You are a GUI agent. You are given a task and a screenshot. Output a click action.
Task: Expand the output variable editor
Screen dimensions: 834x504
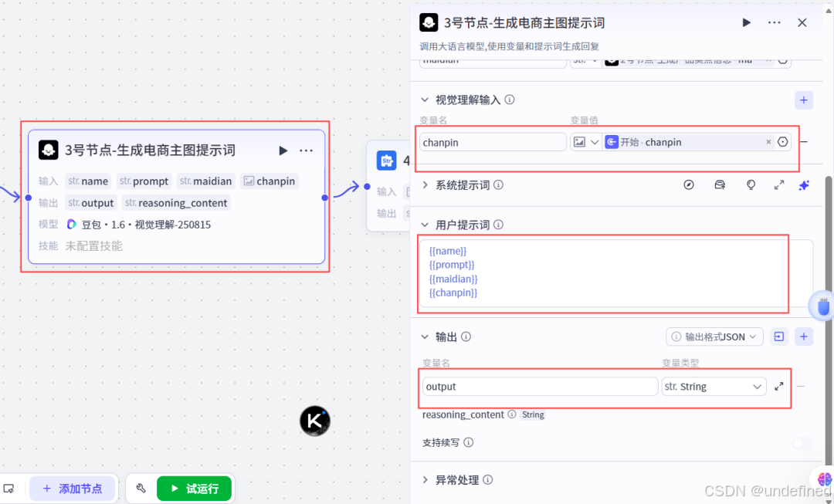point(778,387)
